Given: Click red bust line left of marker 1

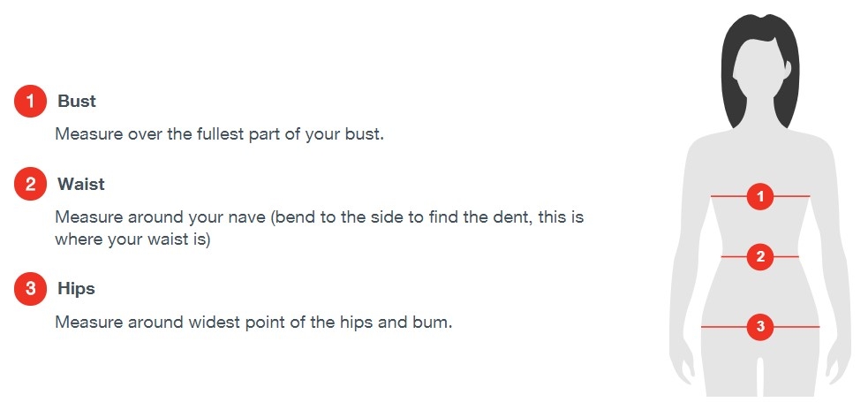Looking at the screenshot, I should coord(728,195).
